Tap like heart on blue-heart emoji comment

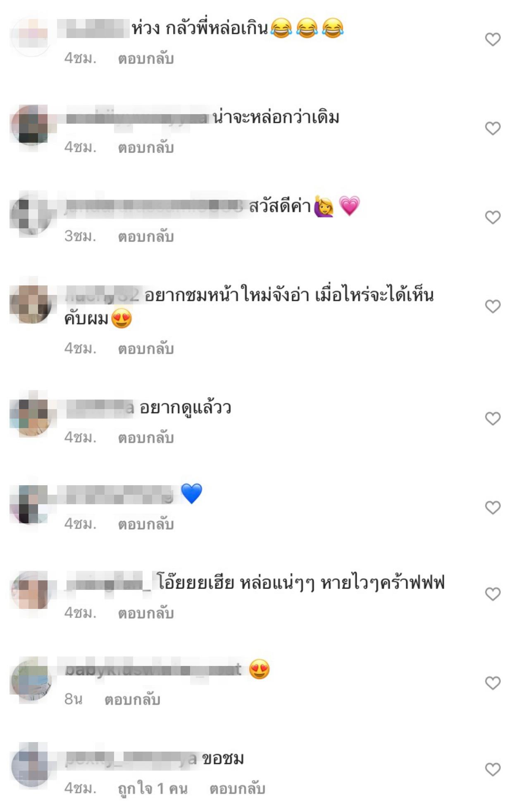[493, 508]
